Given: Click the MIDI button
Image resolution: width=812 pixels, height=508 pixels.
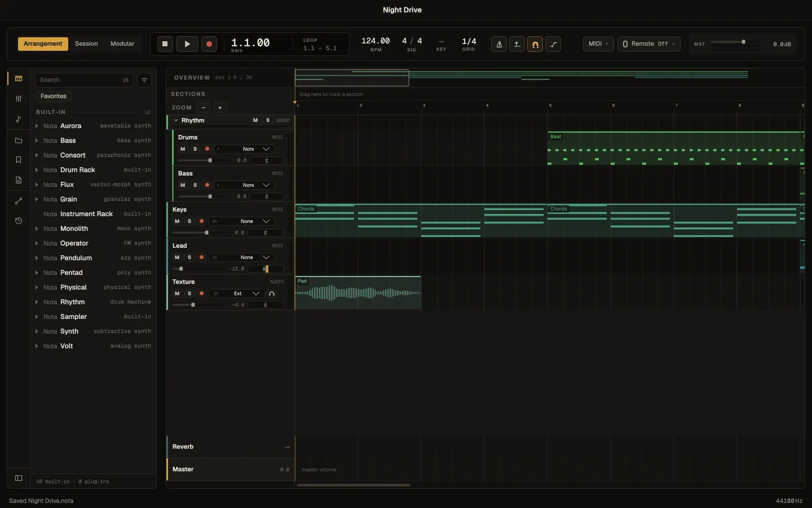Looking at the screenshot, I should pyautogui.click(x=598, y=44).
